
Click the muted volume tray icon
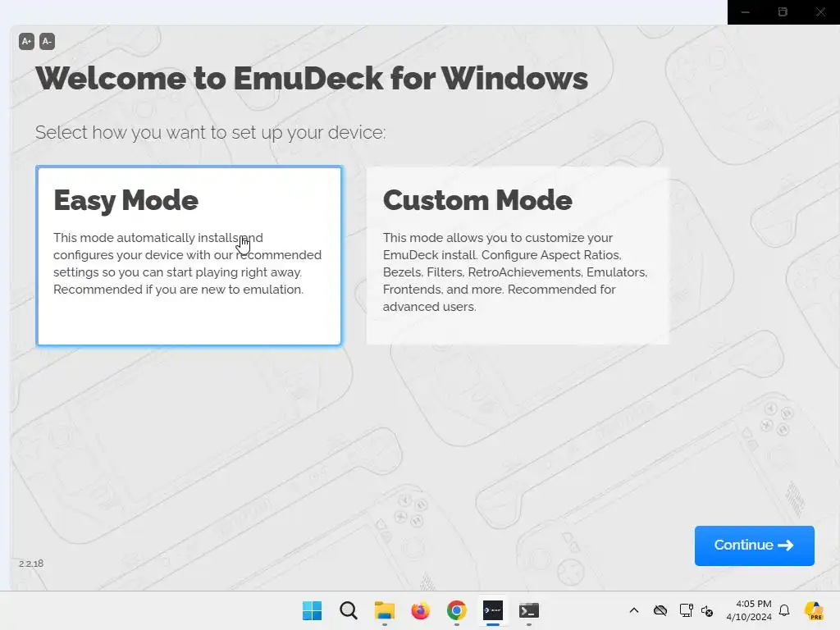[x=707, y=610]
